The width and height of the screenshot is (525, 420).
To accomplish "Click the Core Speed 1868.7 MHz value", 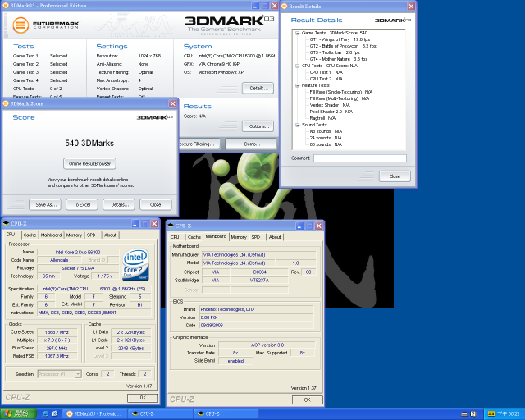I will 57,332.
